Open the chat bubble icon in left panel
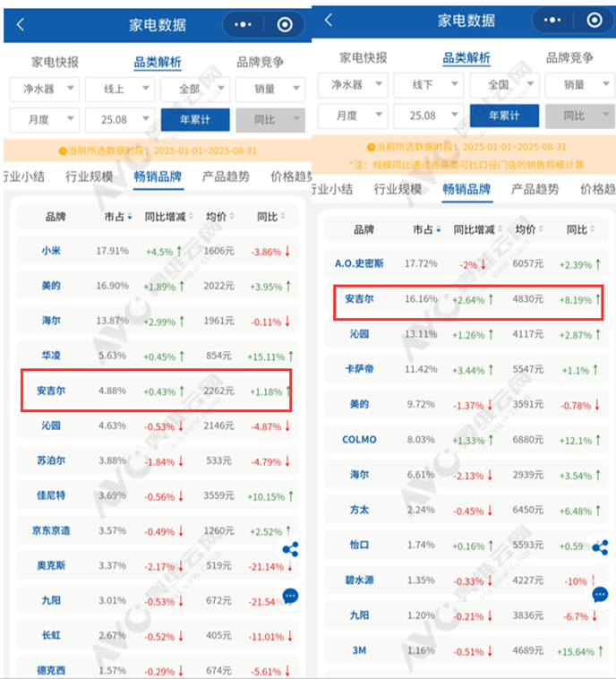The width and height of the screenshot is (616, 679). (x=290, y=595)
